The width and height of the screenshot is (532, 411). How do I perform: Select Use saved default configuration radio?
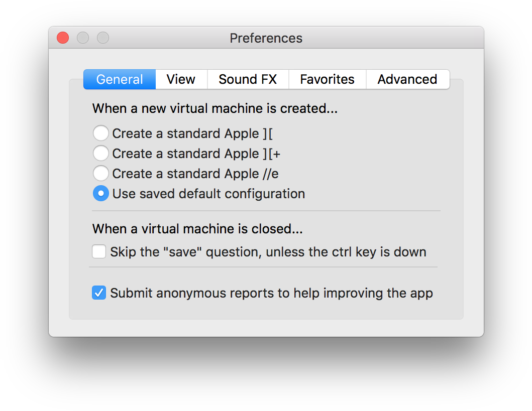(101, 194)
